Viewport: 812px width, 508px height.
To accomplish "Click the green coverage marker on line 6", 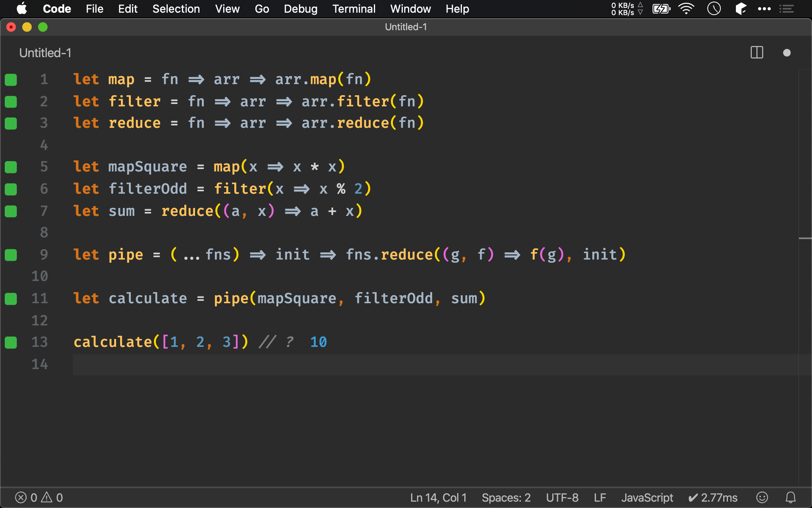I will coord(11,189).
